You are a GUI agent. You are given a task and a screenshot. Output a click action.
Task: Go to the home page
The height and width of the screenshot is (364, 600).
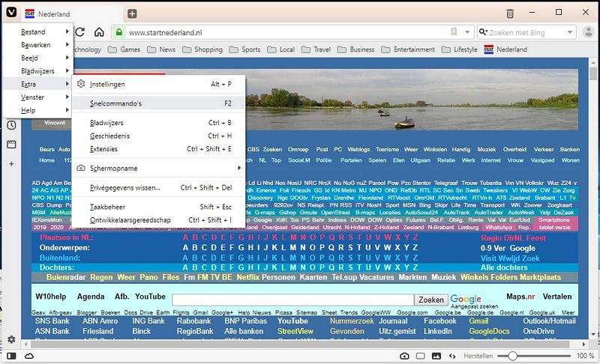99,32
